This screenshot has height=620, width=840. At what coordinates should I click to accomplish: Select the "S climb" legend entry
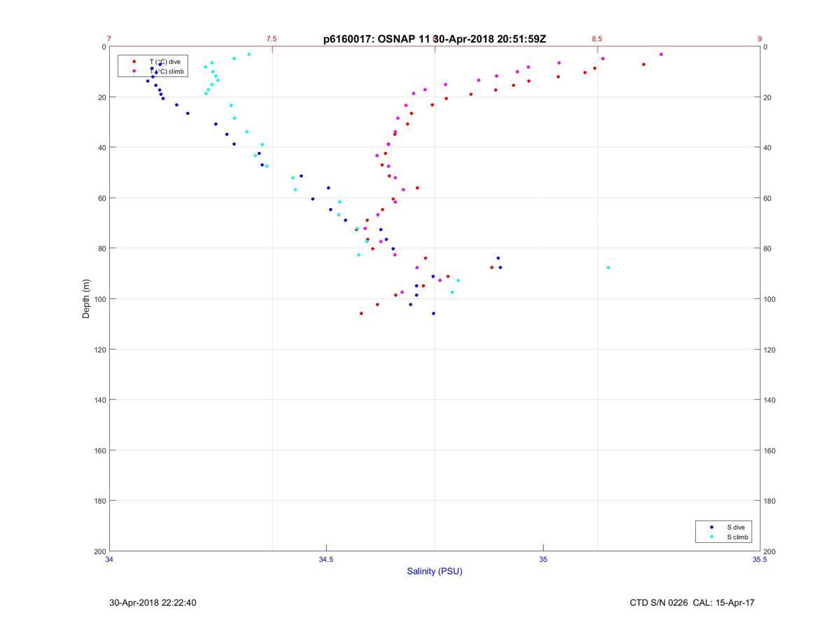(x=738, y=537)
